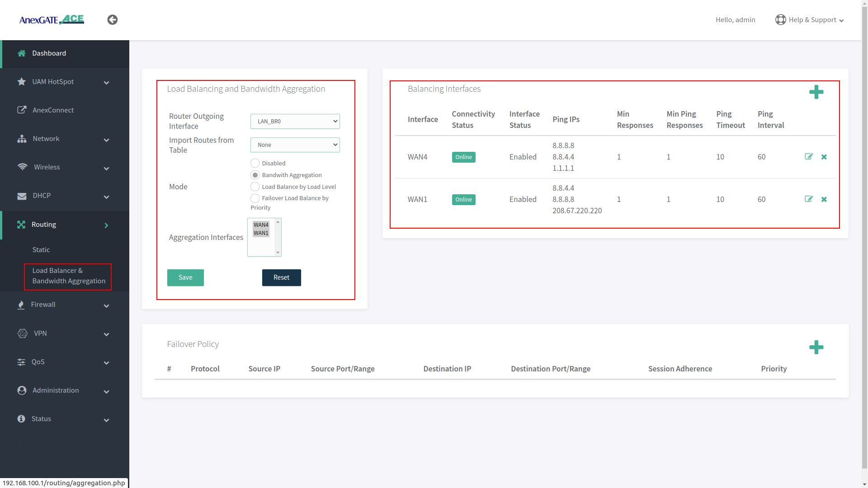The image size is (868, 488).
Task: Open the Help & Support menu
Action: coord(809,19)
